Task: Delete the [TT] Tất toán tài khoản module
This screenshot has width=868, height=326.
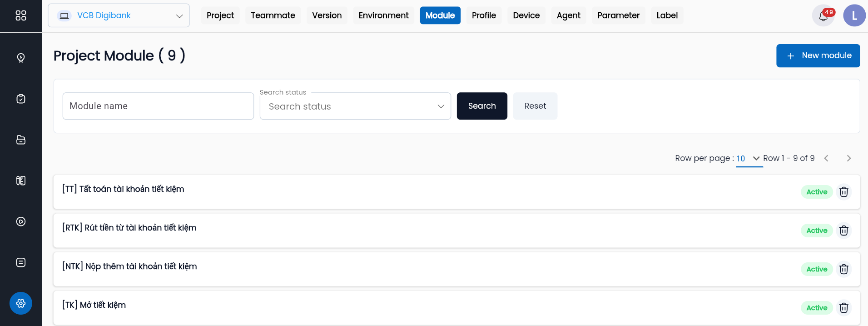Action: pyautogui.click(x=844, y=192)
